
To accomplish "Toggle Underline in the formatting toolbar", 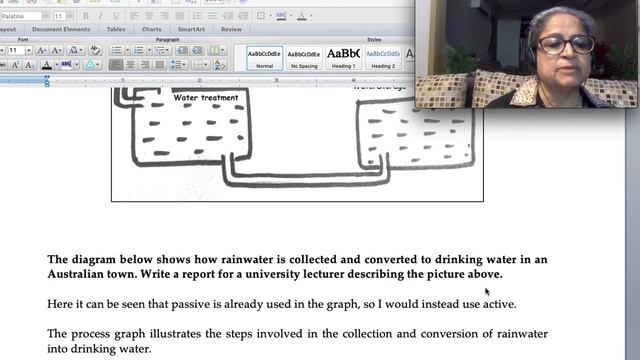I will point(116,16).
